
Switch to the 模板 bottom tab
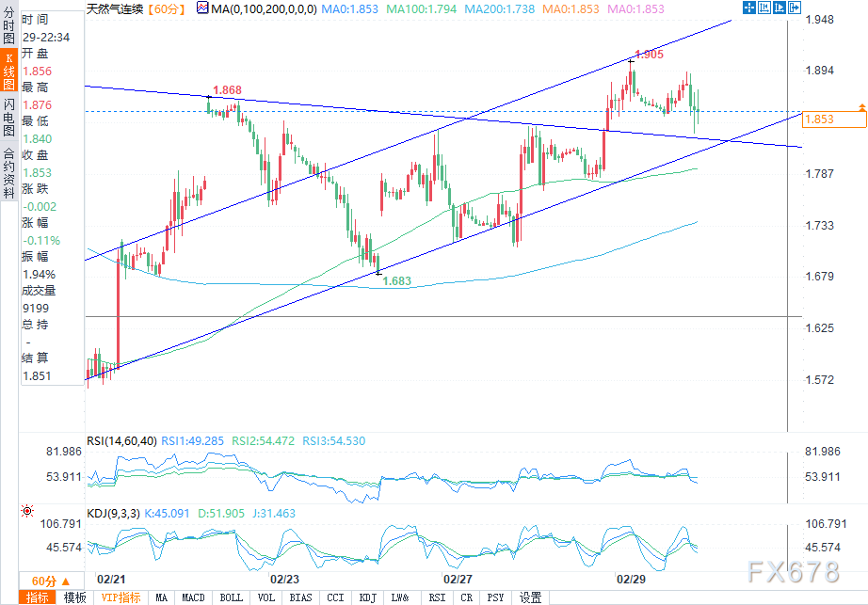(x=74, y=597)
